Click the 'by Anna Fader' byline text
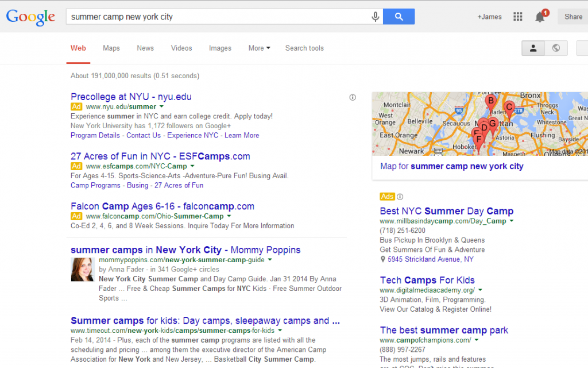The width and height of the screenshot is (588, 368). click(x=121, y=269)
